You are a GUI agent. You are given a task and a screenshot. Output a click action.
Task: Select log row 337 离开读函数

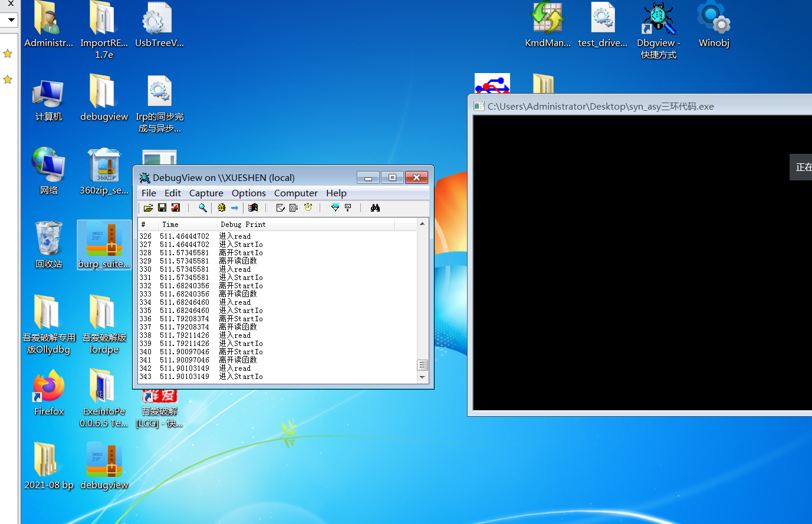click(x=277, y=327)
